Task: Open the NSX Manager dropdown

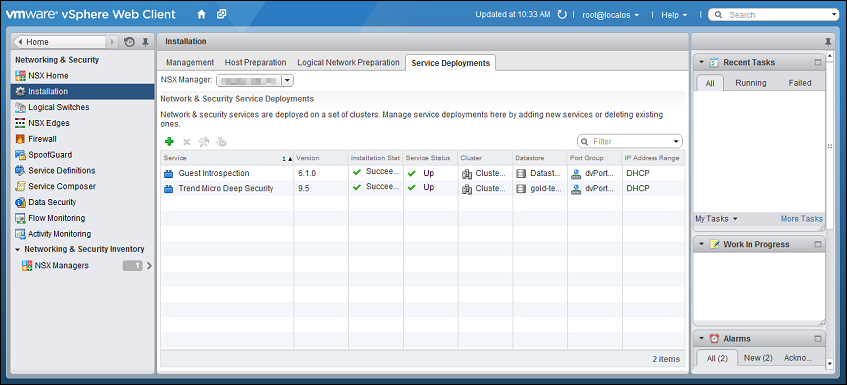Action: point(287,81)
